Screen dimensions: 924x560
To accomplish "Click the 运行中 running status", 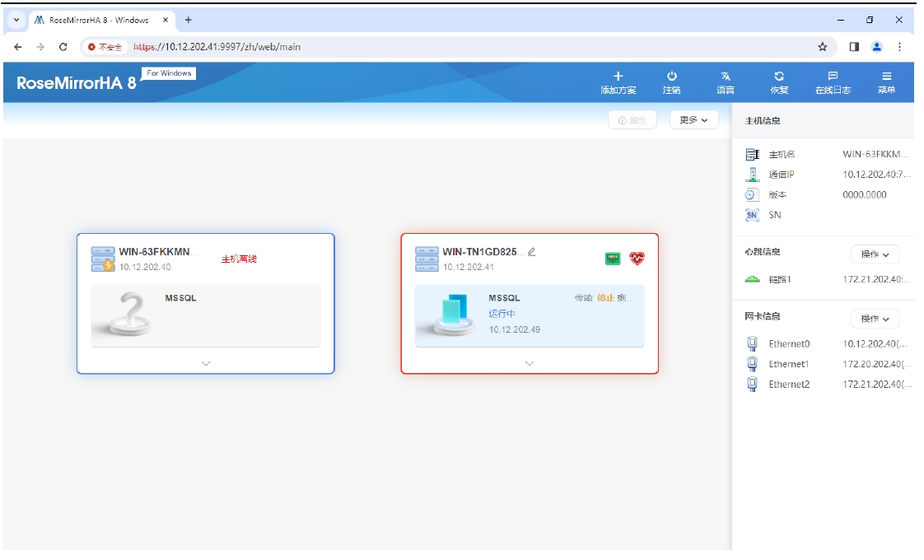I will pyautogui.click(x=502, y=314).
